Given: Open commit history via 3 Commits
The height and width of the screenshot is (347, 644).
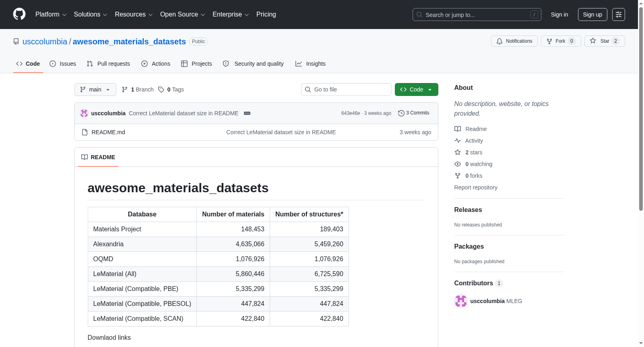Looking at the screenshot, I should pyautogui.click(x=413, y=113).
